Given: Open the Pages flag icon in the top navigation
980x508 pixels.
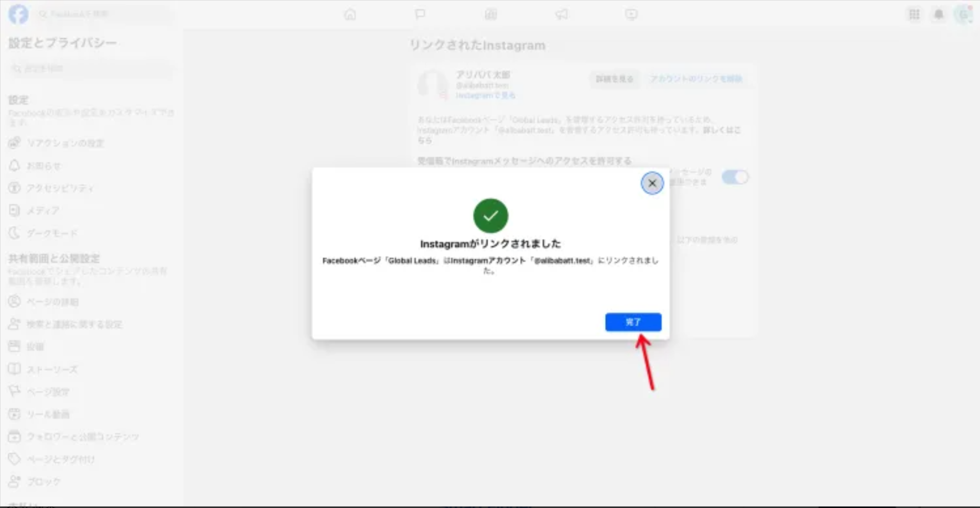Looking at the screenshot, I should coord(420,14).
